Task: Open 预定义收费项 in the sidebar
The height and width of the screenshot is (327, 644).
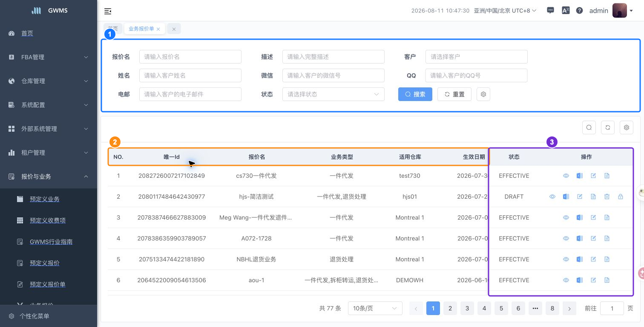Action: (x=49, y=220)
